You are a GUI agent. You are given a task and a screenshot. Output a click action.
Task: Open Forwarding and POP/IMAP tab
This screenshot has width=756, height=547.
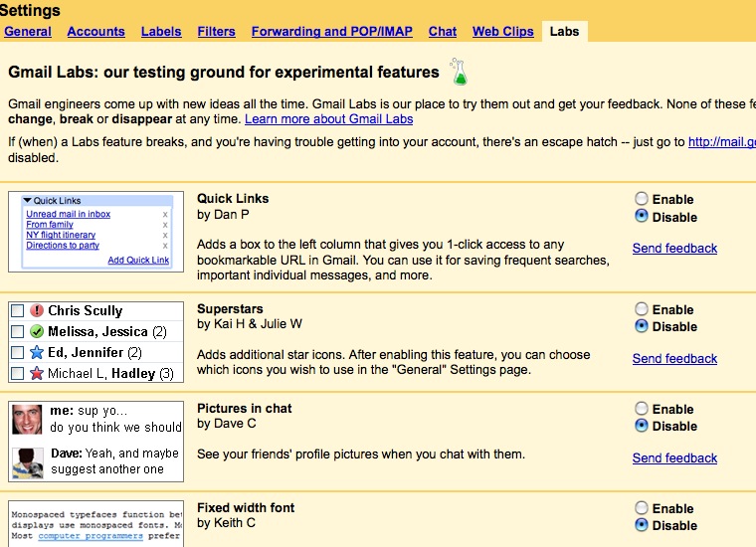(x=331, y=31)
